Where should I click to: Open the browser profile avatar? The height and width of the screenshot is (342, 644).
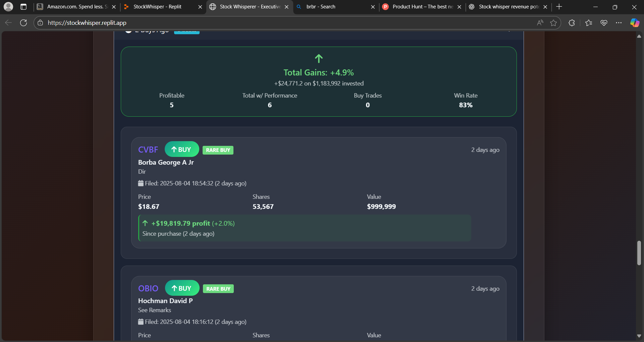pyautogui.click(x=8, y=6)
